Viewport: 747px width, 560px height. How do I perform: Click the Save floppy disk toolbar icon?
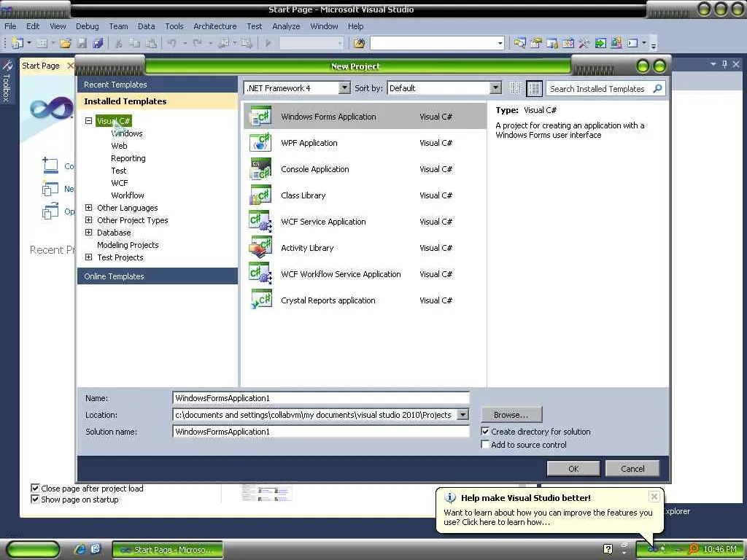pyautogui.click(x=82, y=43)
